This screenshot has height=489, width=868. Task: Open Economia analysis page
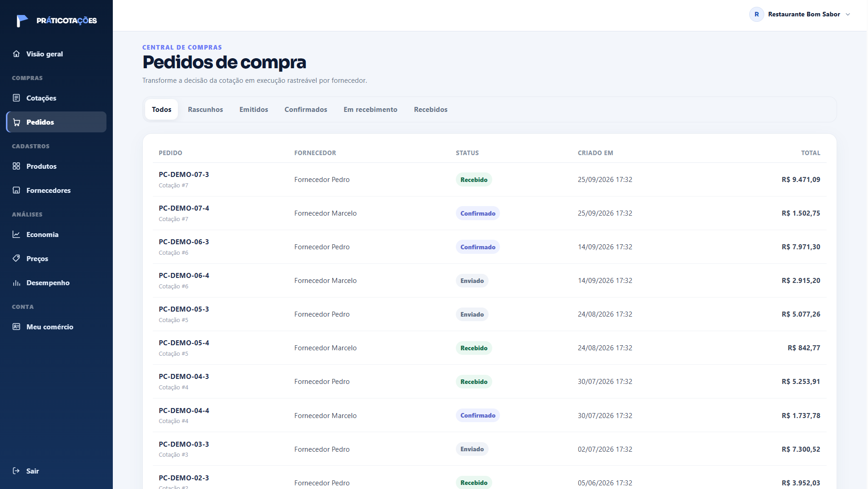coord(56,234)
